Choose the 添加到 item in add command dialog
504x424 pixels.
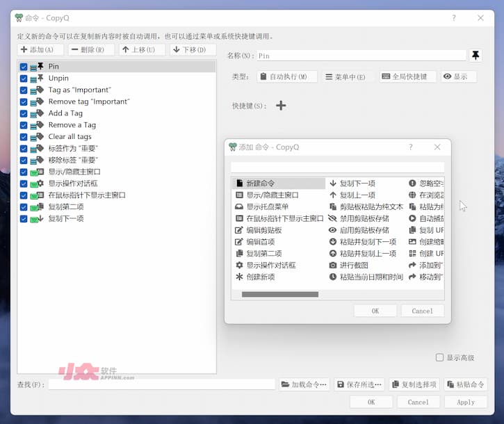[426, 266]
